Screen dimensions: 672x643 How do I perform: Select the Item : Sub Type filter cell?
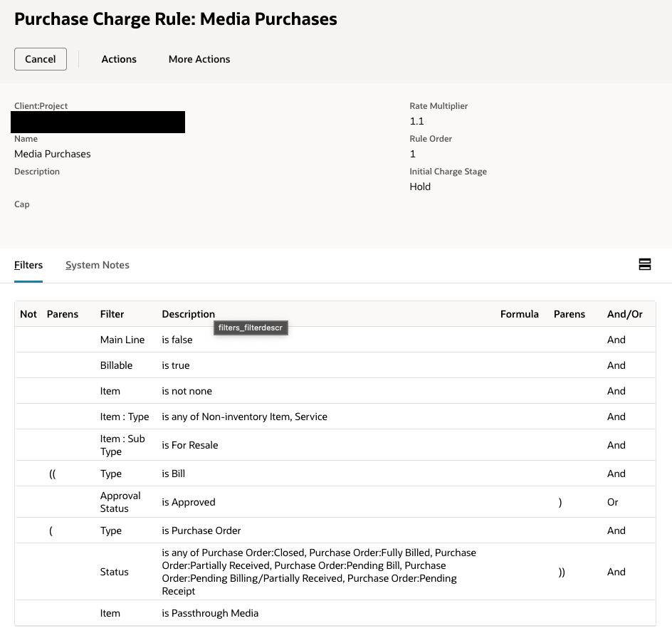(122, 445)
